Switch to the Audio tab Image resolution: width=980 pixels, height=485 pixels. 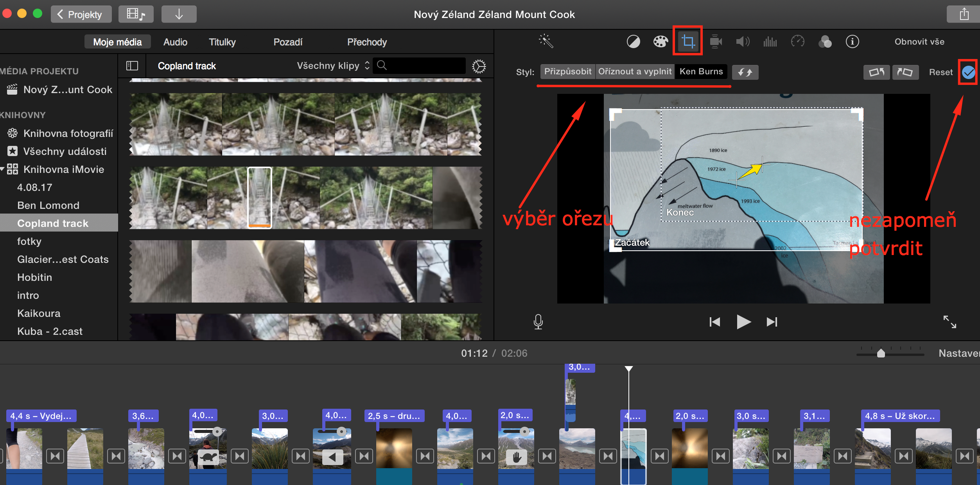point(175,42)
